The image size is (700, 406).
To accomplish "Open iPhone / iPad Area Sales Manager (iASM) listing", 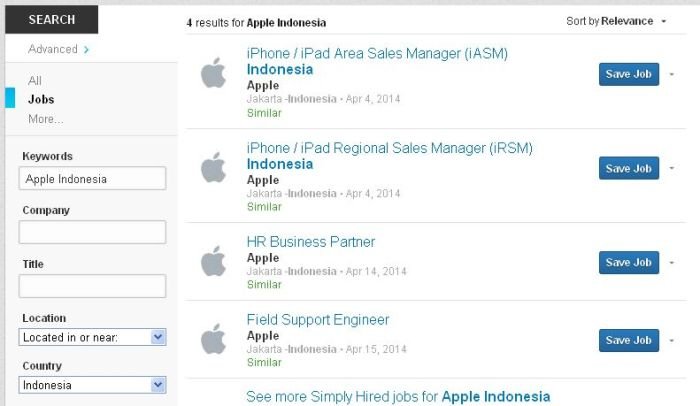I will coord(377,62).
